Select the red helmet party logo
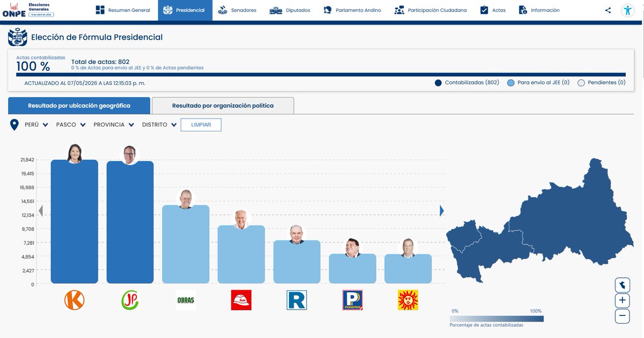 coord(241,300)
